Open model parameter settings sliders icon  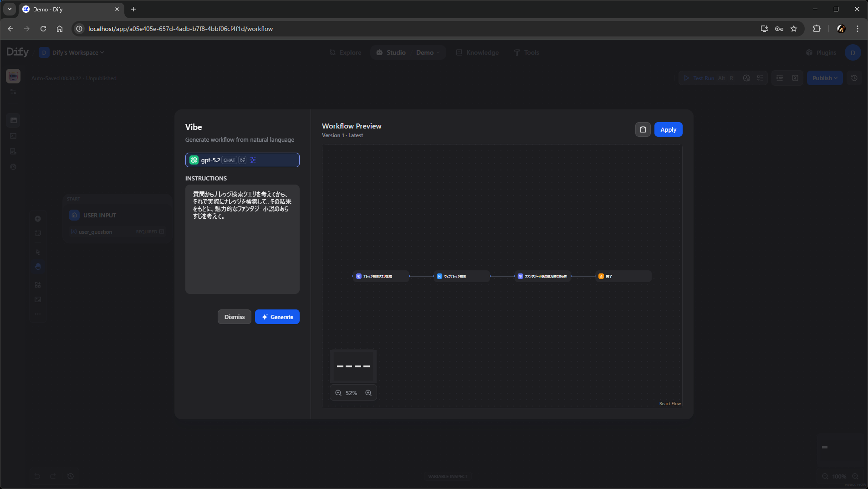(x=253, y=160)
